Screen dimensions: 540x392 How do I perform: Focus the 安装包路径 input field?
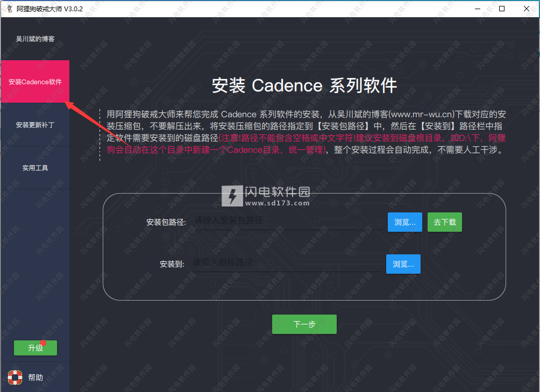[288, 220]
